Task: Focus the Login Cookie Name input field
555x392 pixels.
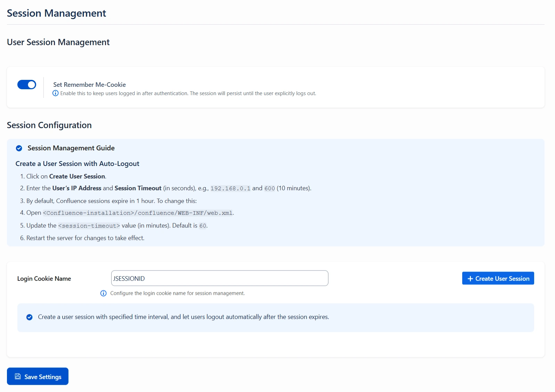Action: [220, 278]
